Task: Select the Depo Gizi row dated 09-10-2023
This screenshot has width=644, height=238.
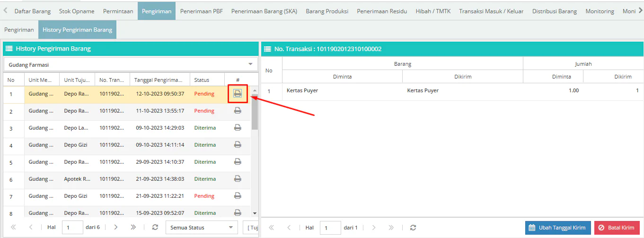Action: [127, 145]
